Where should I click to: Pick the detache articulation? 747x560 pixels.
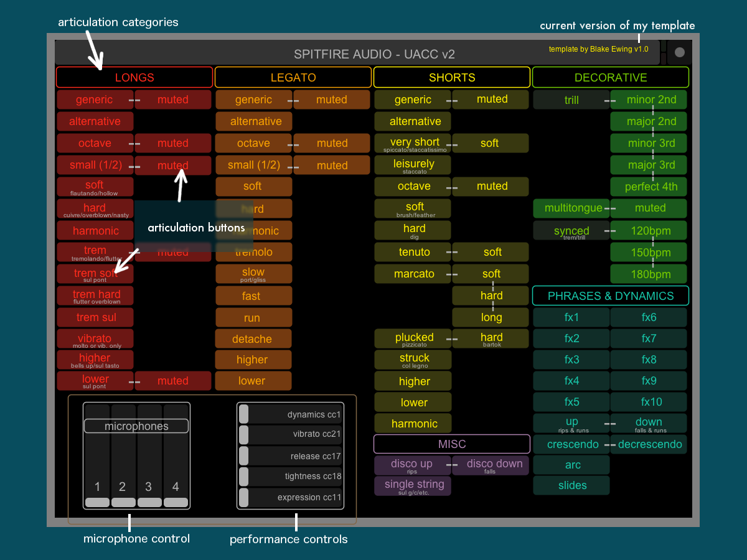coord(253,339)
